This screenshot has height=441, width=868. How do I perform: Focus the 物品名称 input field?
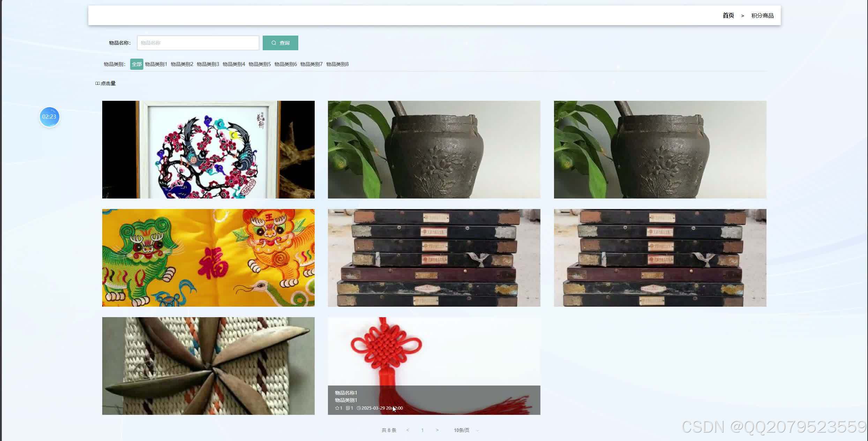point(198,43)
